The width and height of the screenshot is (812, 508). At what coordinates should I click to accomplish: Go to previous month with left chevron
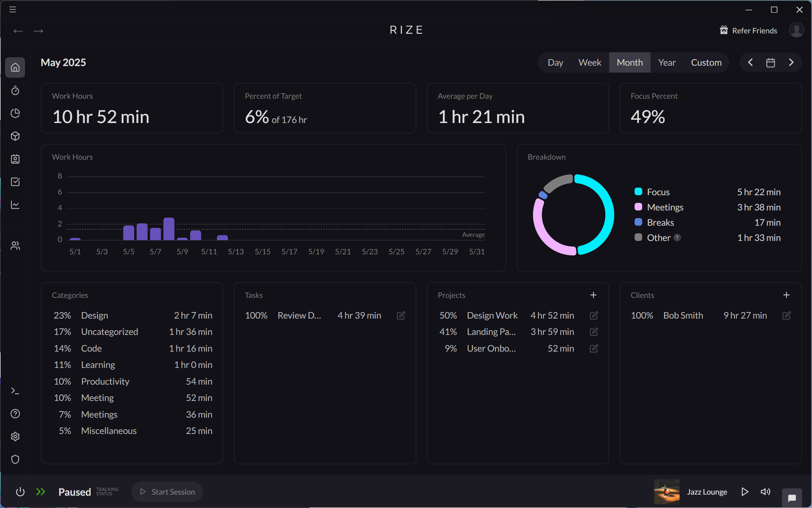point(750,62)
